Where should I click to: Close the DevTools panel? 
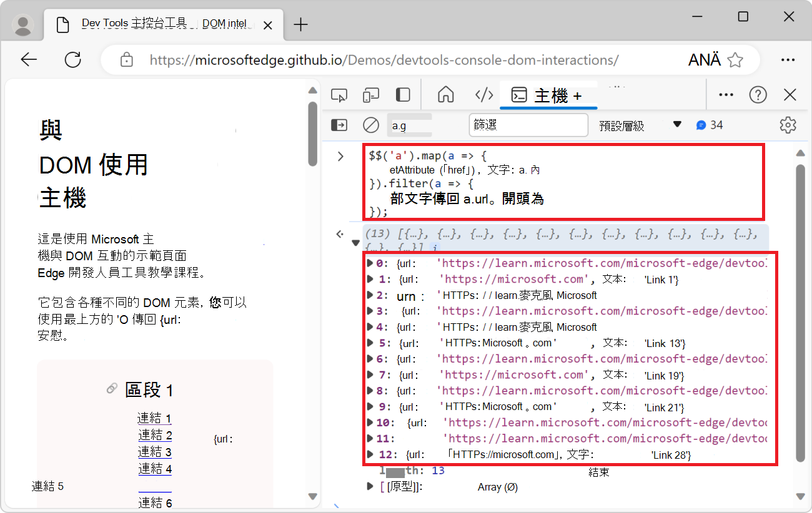(x=790, y=95)
